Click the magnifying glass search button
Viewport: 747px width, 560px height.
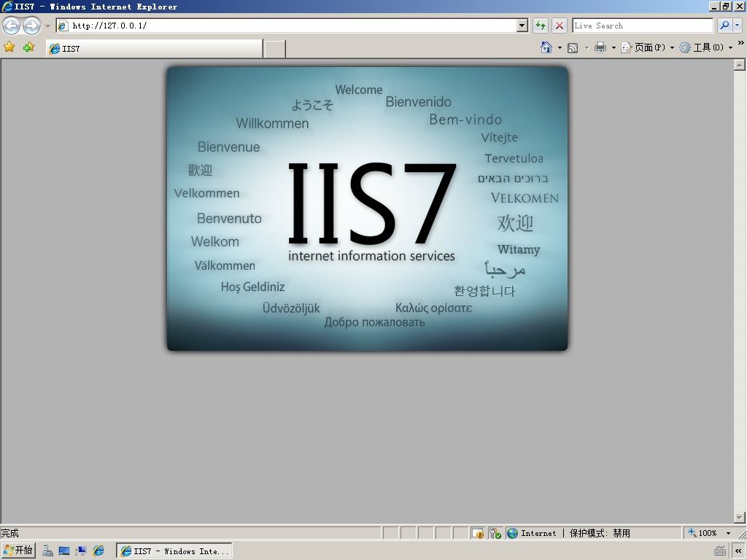(x=724, y=26)
